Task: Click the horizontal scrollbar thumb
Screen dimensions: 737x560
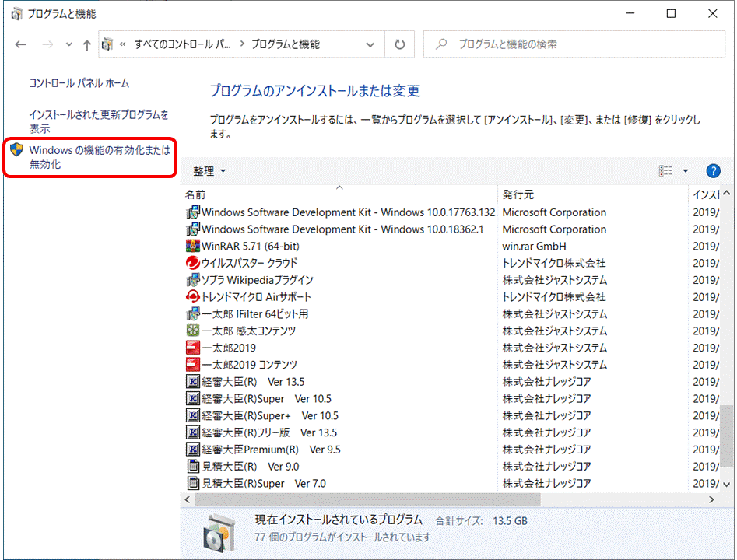Action: click(368, 499)
